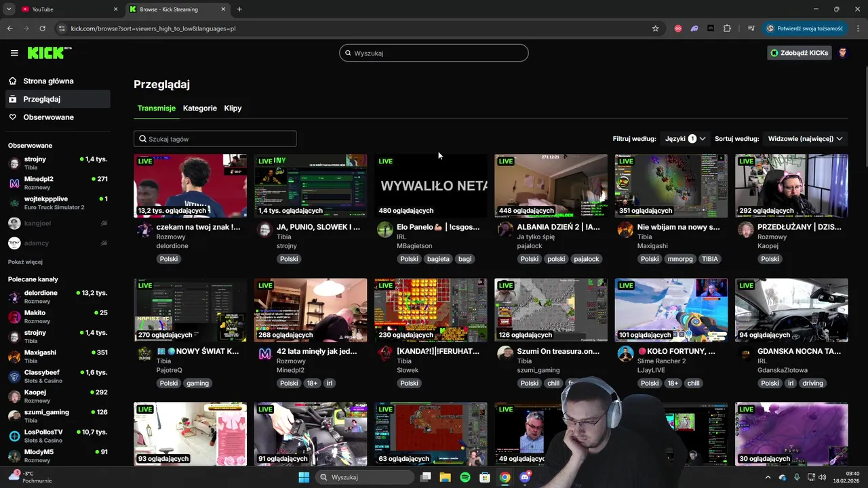The width and height of the screenshot is (868, 488).
Task: Click the home icon for Strona główna
Action: [13, 81]
